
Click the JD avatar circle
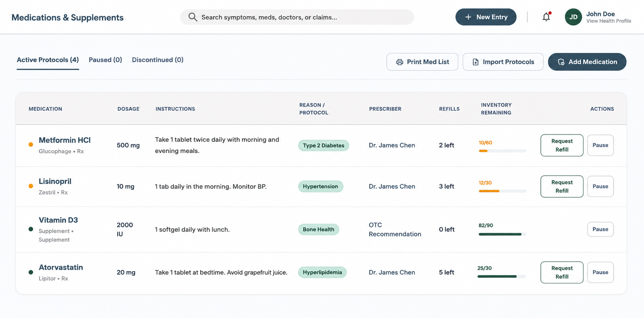point(573,17)
